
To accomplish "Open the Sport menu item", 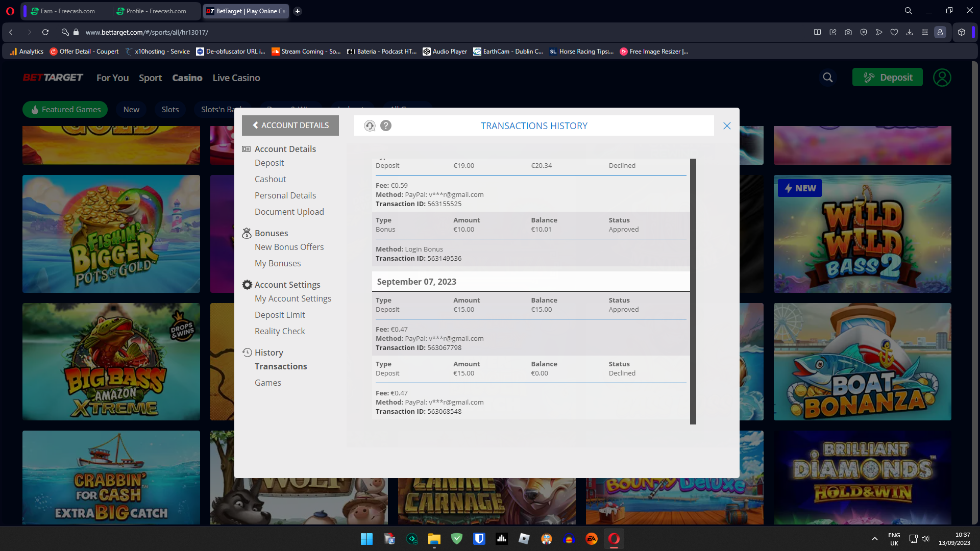I will coord(150,78).
